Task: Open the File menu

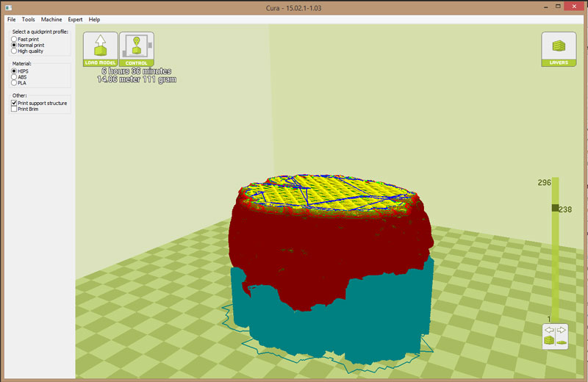Action: (x=12, y=19)
